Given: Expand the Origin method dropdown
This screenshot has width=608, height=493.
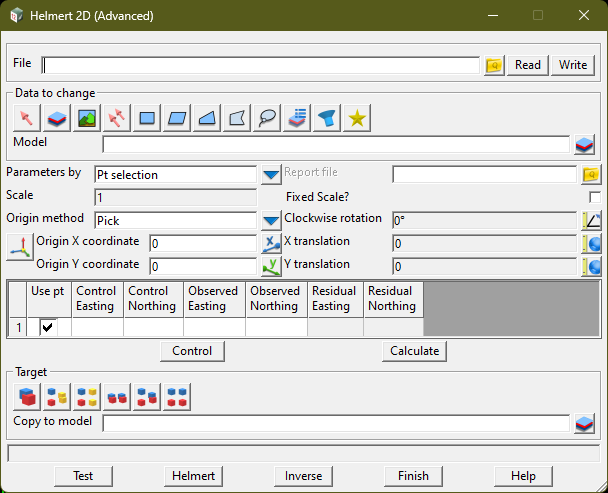Looking at the screenshot, I should click(x=270, y=220).
